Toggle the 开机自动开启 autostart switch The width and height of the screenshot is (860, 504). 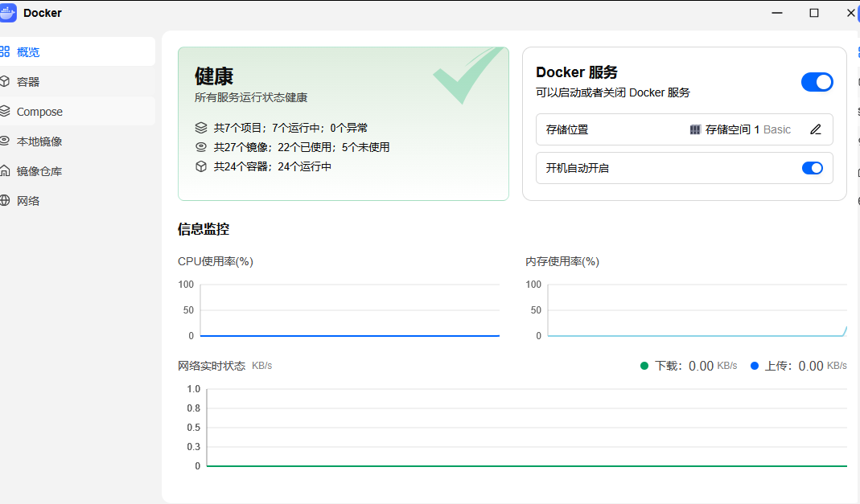[813, 168]
